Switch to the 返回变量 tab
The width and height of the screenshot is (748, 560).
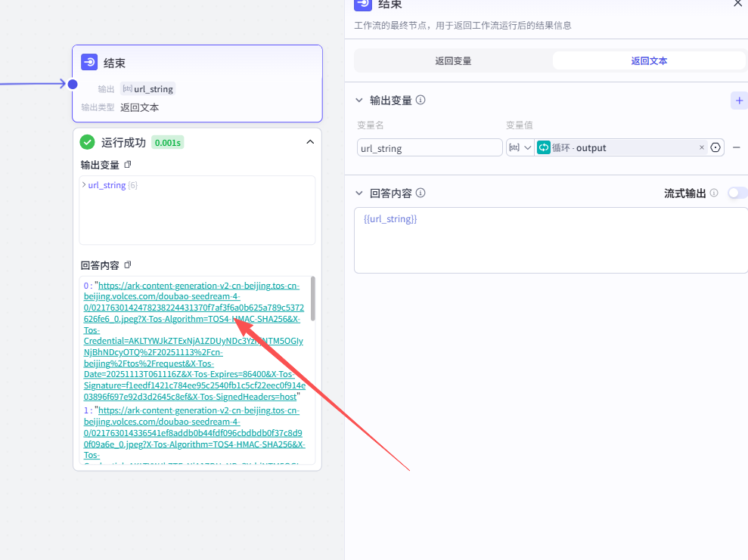453,60
